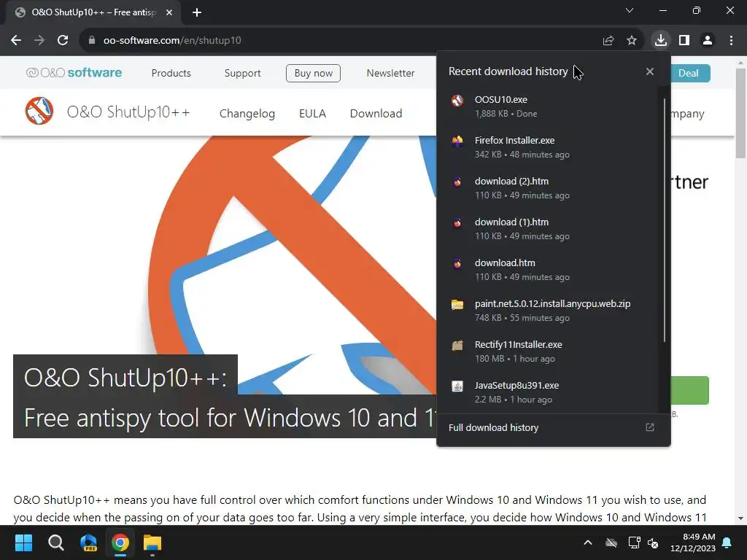
Task: Click the download list scrollbar
Action: [x=665, y=220]
